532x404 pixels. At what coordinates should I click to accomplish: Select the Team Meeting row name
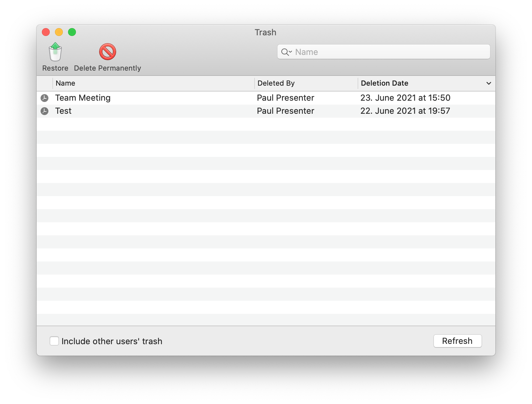pos(83,98)
